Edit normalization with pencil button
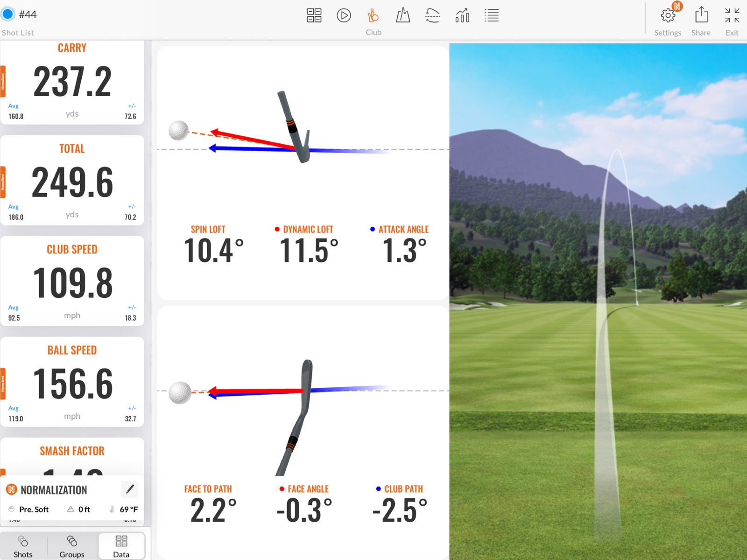This screenshot has width=747, height=560. [x=130, y=489]
